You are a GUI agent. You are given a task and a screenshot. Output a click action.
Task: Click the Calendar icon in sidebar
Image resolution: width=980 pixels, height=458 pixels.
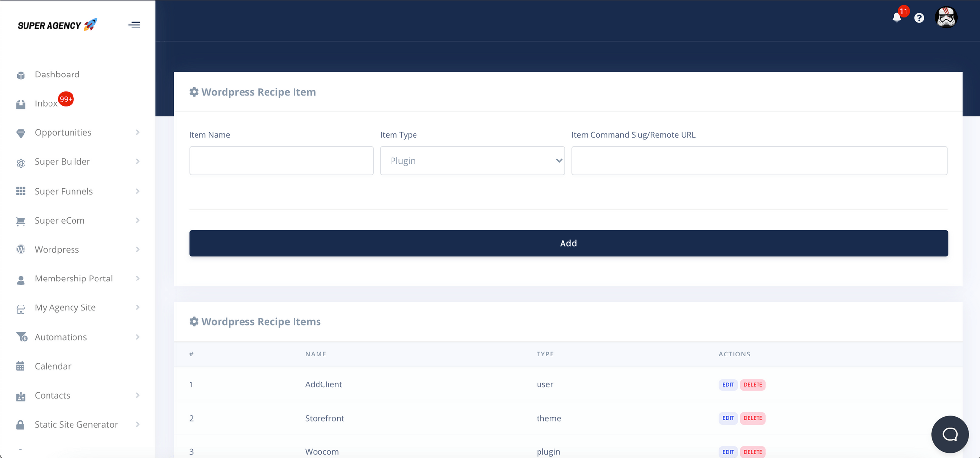coord(21,366)
